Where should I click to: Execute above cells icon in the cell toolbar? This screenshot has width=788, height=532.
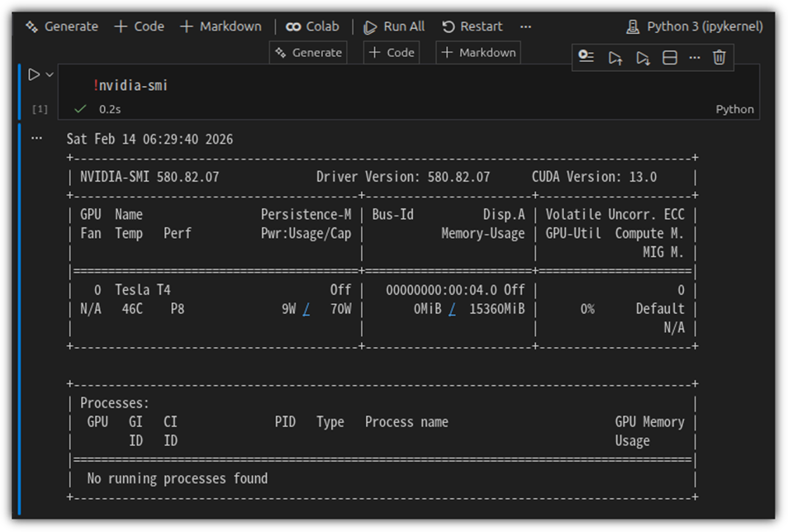615,58
